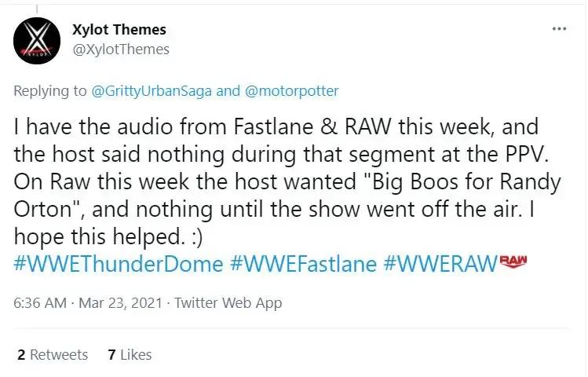
Task: Click the thread connector line above the avatar
Action: coord(37,9)
